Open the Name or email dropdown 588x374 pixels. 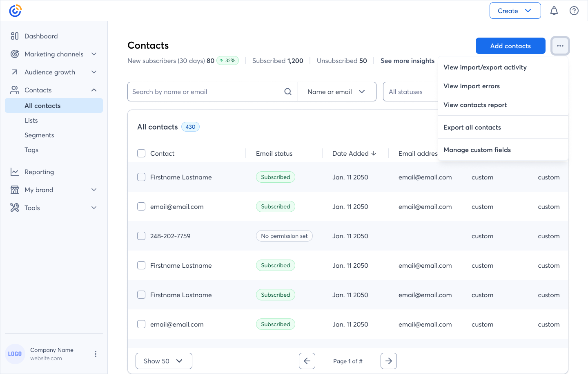pos(337,92)
